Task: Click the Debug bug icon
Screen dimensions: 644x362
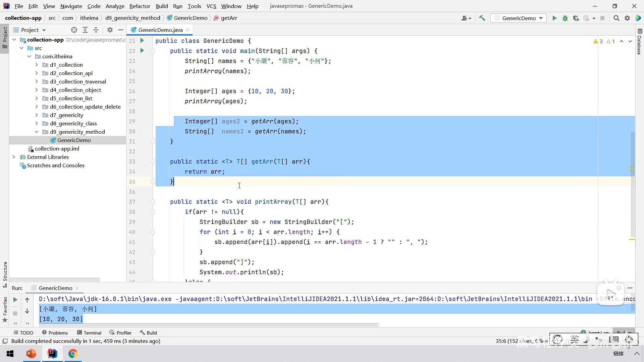Action: (x=565, y=18)
